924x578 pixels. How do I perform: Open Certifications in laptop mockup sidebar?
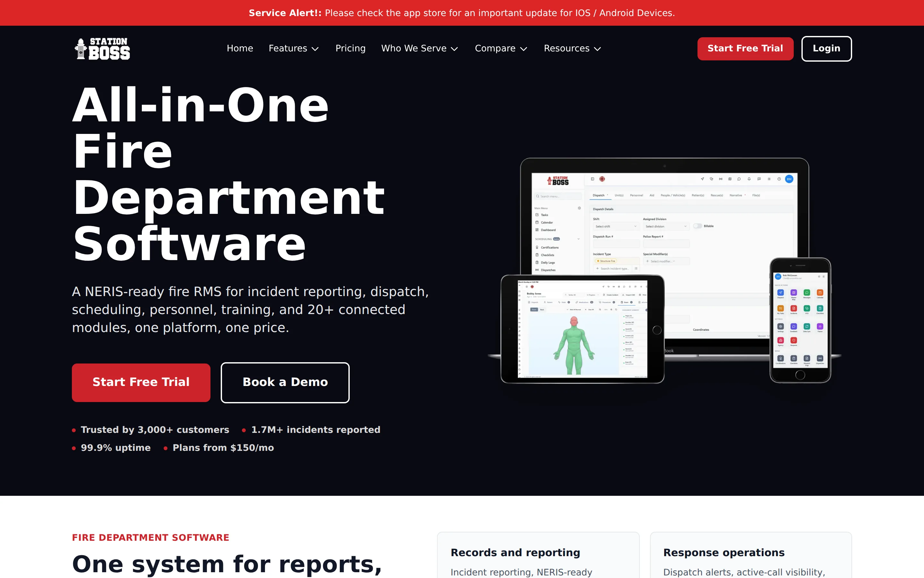[x=547, y=248]
